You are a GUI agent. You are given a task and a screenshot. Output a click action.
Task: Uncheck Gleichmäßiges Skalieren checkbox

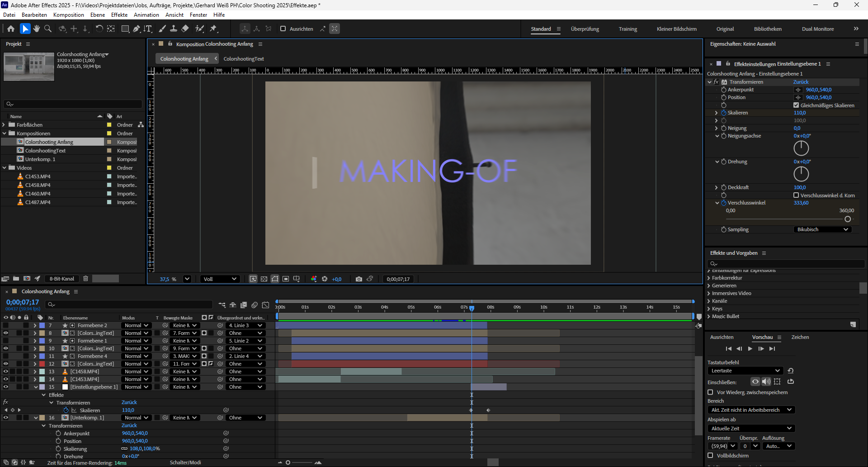796,105
